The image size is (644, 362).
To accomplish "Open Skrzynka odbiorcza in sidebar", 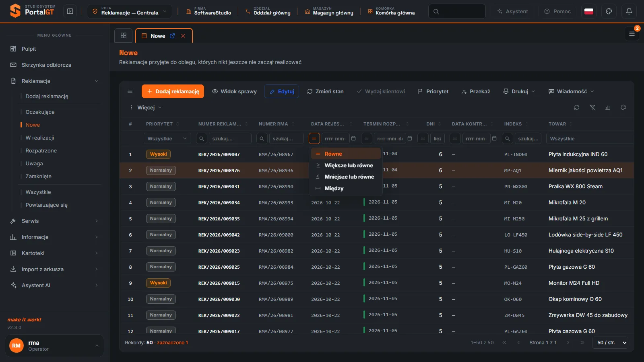I will pyautogui.click(x=54, y=65).
